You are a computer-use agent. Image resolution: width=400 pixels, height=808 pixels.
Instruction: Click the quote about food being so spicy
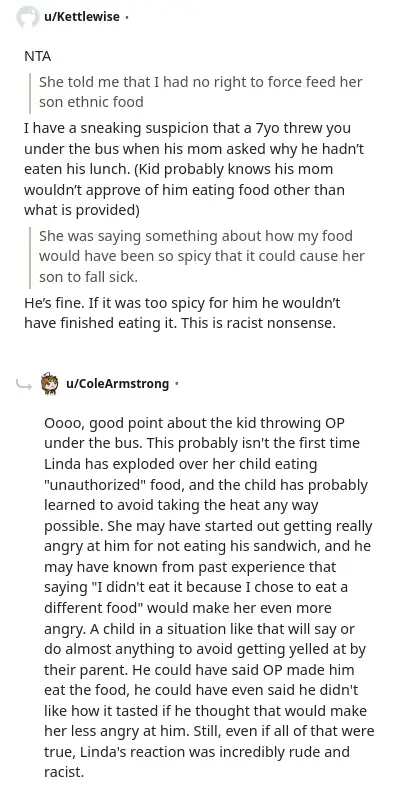coord(202,256)
